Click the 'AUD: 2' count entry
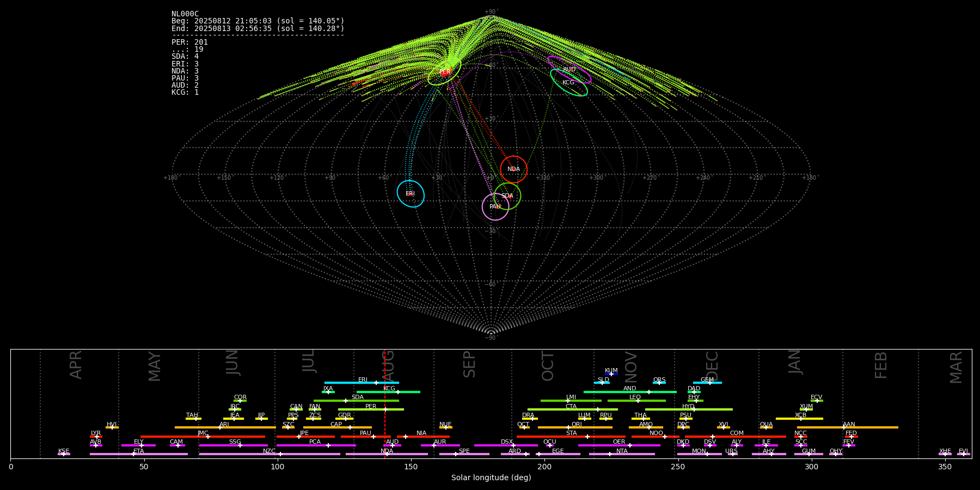The height and width of the screenshot is (490, 980). 185,85
